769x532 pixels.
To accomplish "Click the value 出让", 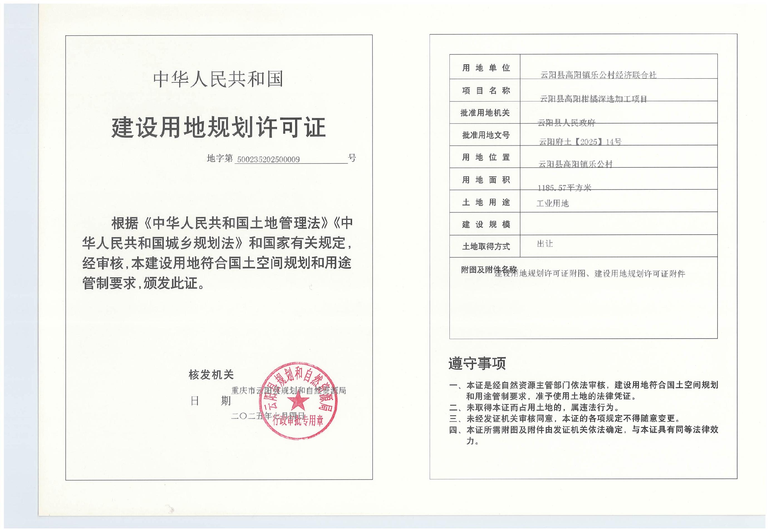I will [x=545, y=244].
